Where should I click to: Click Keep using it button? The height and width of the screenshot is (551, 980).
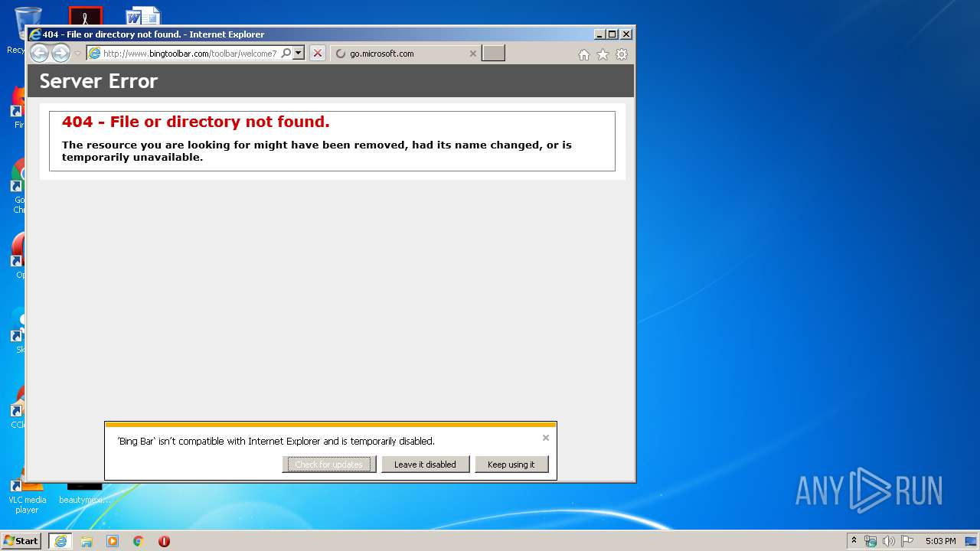point(511,465)
